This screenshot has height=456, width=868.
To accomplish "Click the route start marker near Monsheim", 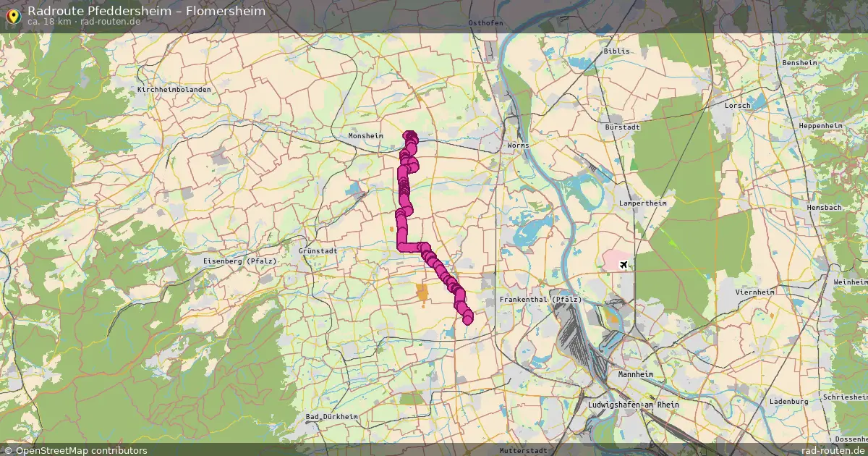I will [410, 136].
